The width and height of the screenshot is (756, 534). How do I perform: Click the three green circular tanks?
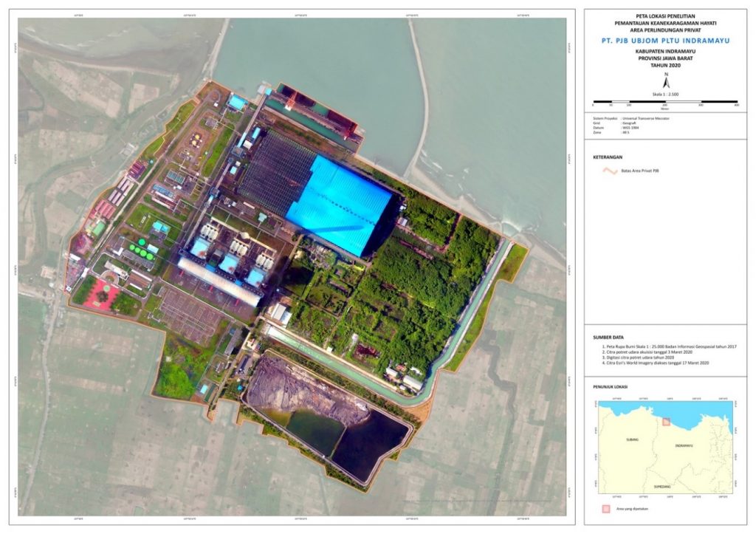[x=142, y=250]
